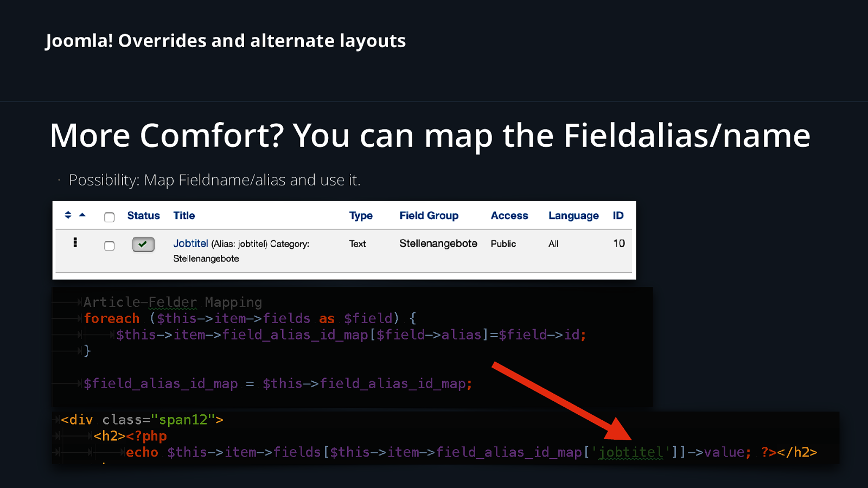
Task: Click the 'Public' access cell
Action: coord(503,244)
